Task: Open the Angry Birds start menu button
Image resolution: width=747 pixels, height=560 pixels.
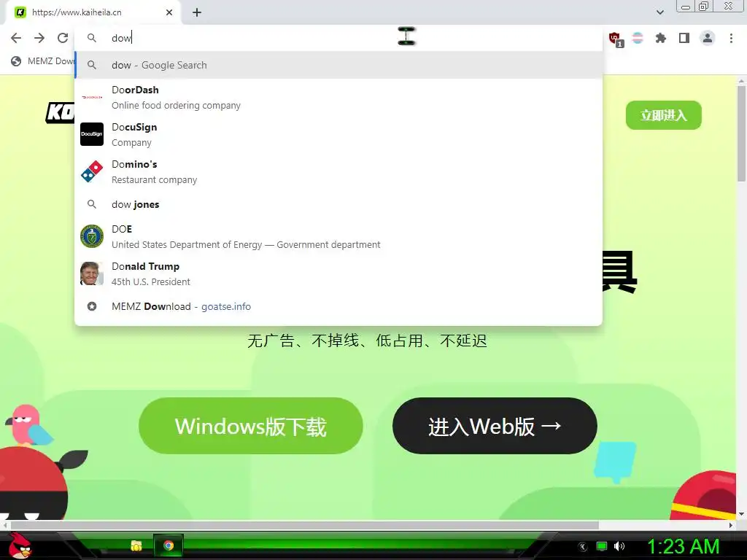Action: 20,546
